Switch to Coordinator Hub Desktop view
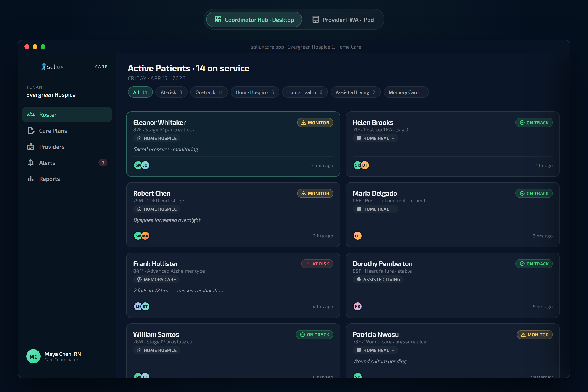The height and width of the screenshot is (392, 588). pyautogui.click(x=254, y=20)
